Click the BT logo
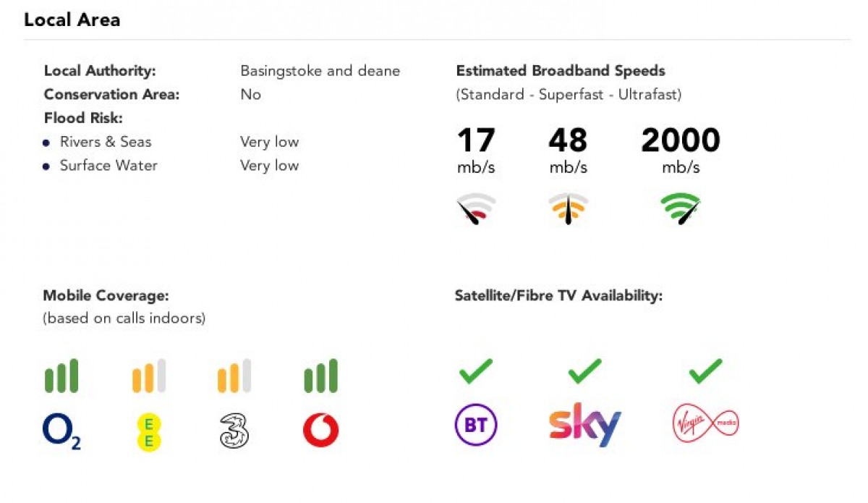The height and width of the screenshot is (503, 868). (x=476, y=426)
